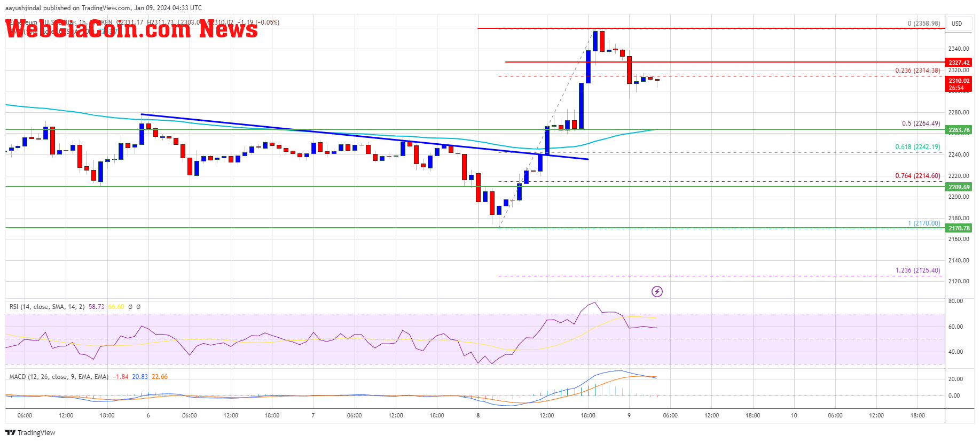This screenshot has width=980, height=442.
Task: Click the purple lightning bolt event icon
Action: coord(657,291)
